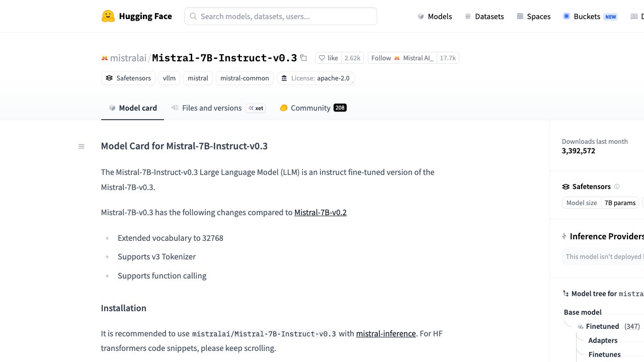Open the mistralai organization link
Viewport: 644px width, 362px height.
(x=128, y=58)
